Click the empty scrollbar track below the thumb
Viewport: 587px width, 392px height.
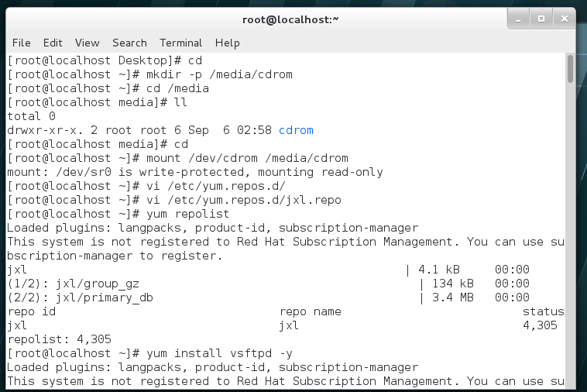[570, 232]
